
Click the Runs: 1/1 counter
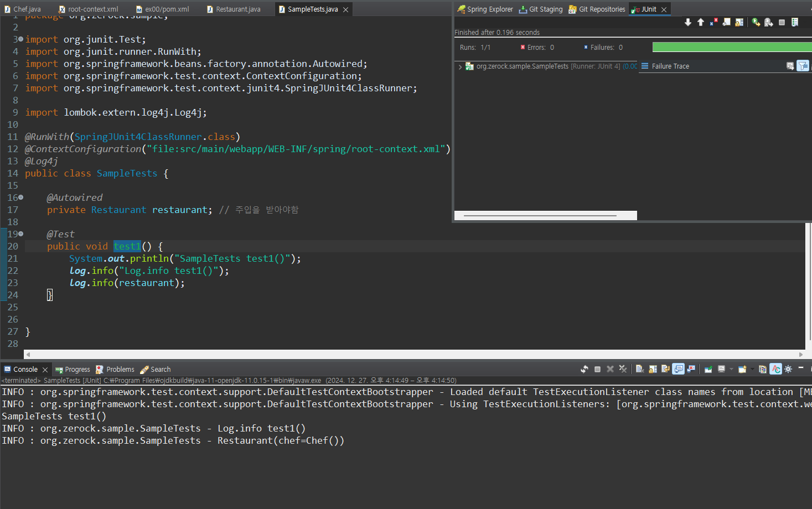(475, 48)
